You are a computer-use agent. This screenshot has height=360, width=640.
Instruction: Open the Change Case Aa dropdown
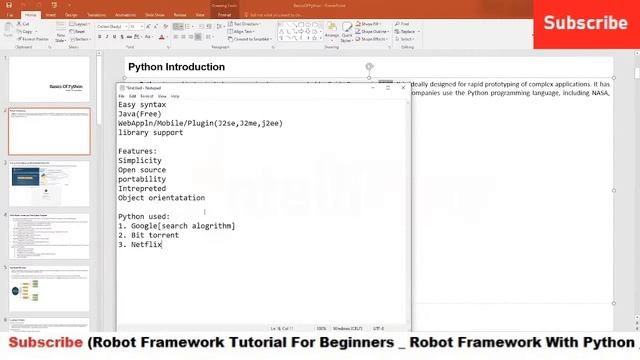click(149, 37)
